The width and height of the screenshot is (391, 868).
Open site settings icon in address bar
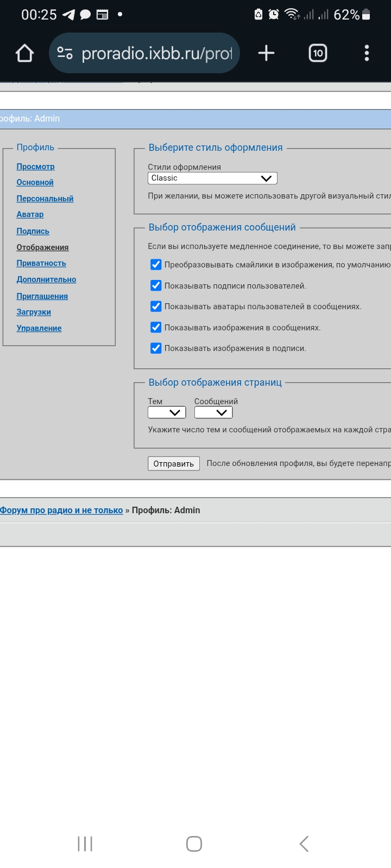65,53
